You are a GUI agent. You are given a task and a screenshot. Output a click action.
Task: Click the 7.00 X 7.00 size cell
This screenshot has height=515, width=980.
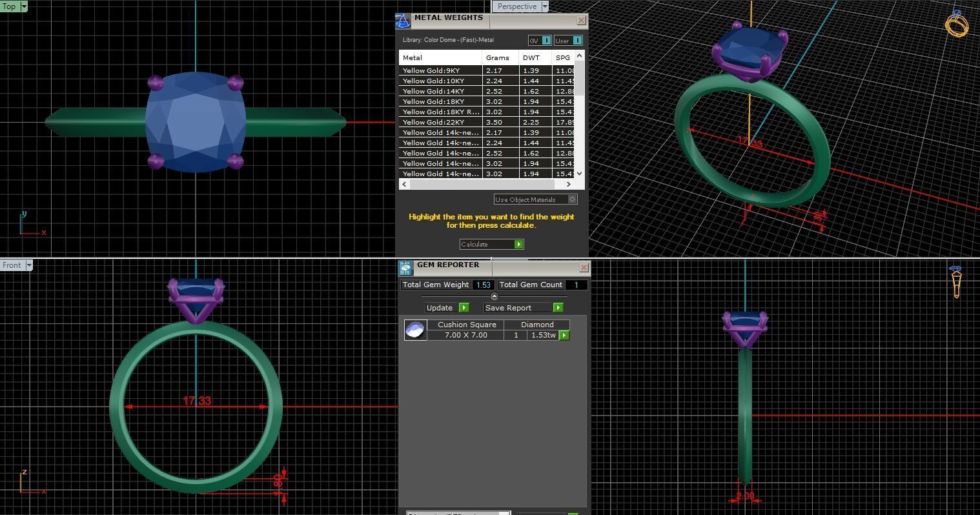pos(466,335)
